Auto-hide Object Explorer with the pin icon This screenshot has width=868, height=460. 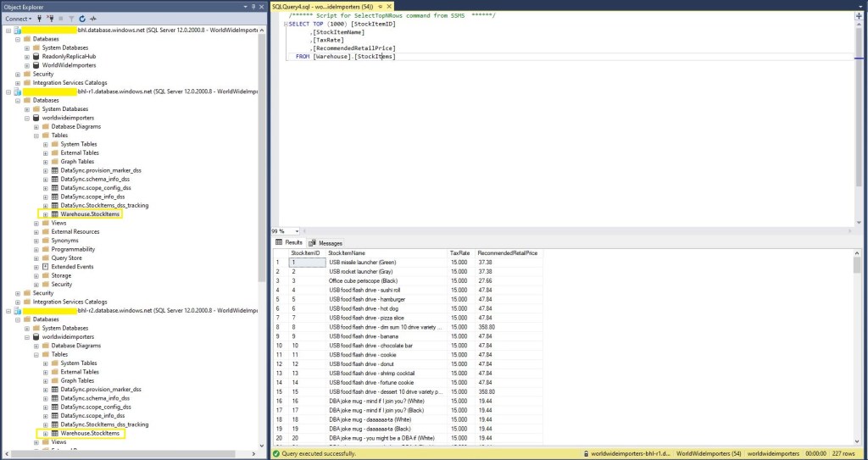[253, 6]
